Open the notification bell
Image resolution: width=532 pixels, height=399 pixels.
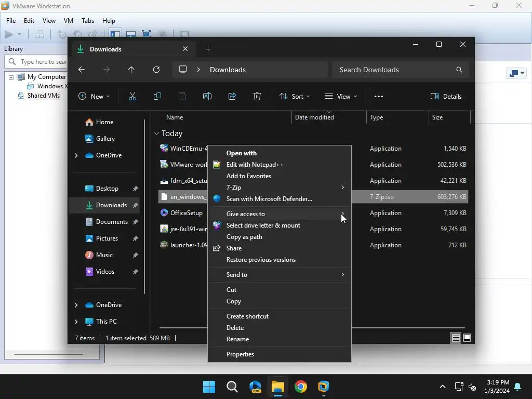coord(518,387)
